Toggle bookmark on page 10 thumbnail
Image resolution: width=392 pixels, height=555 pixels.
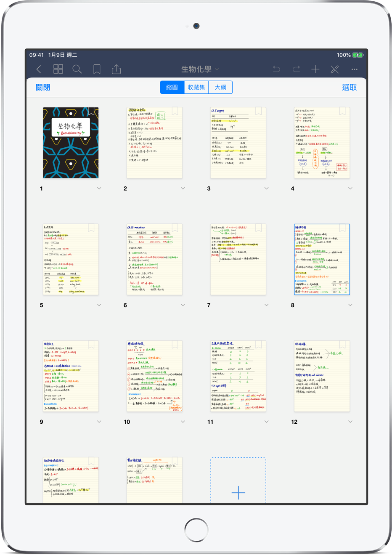click(175, 345)
